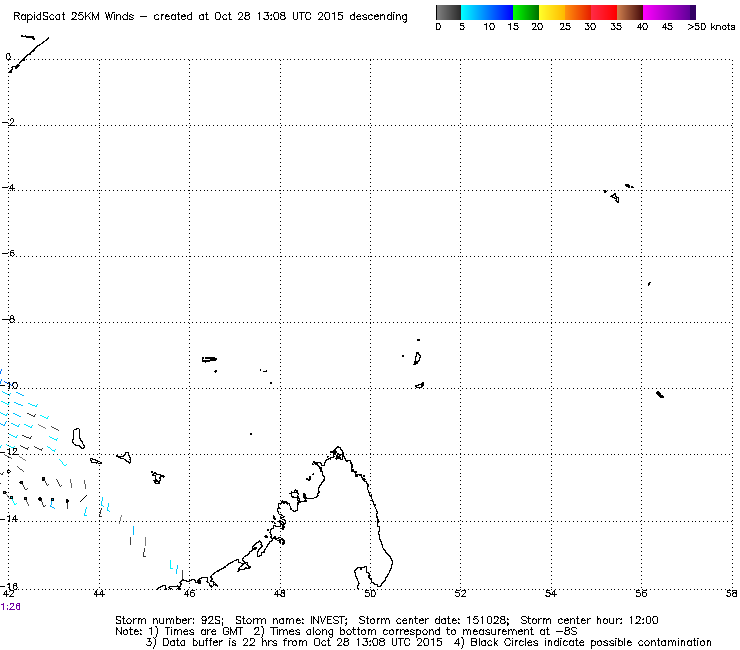The width and height of the screenshot is (740, 650).
Task: Click the longitude axis label '48'
Action: click(279, 593)
